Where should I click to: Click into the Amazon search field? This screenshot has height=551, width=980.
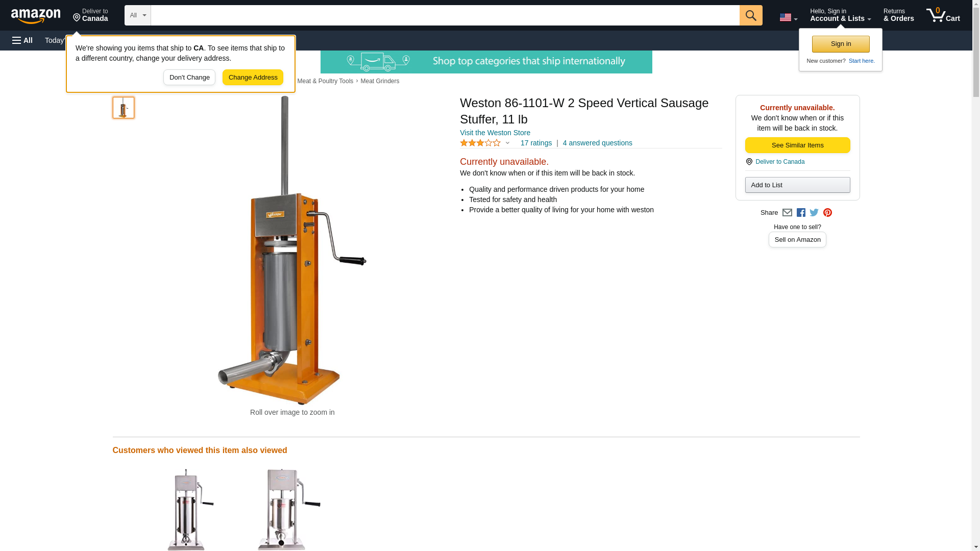445,15
